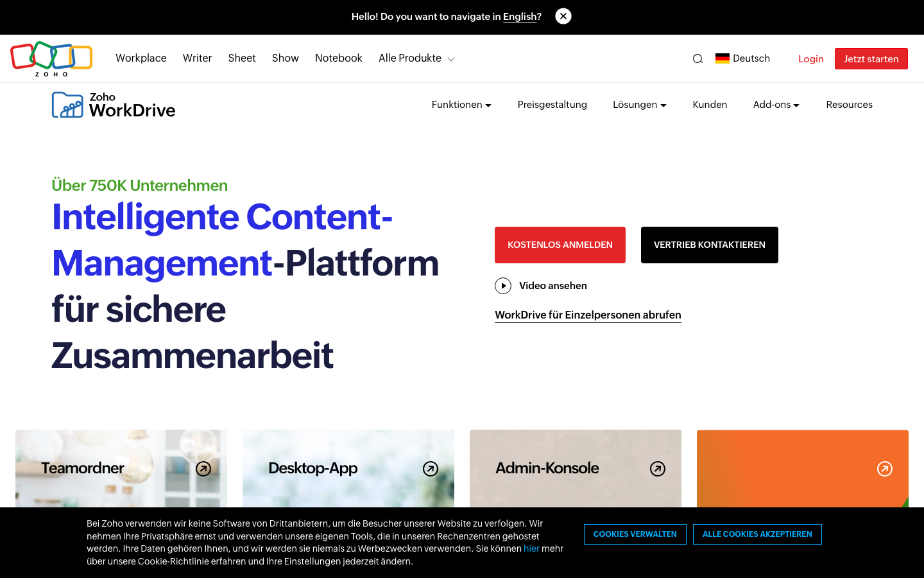This screenshot has height=578, width=924.
Task: Click Cookies verwalten button
Action: point(635,534)
